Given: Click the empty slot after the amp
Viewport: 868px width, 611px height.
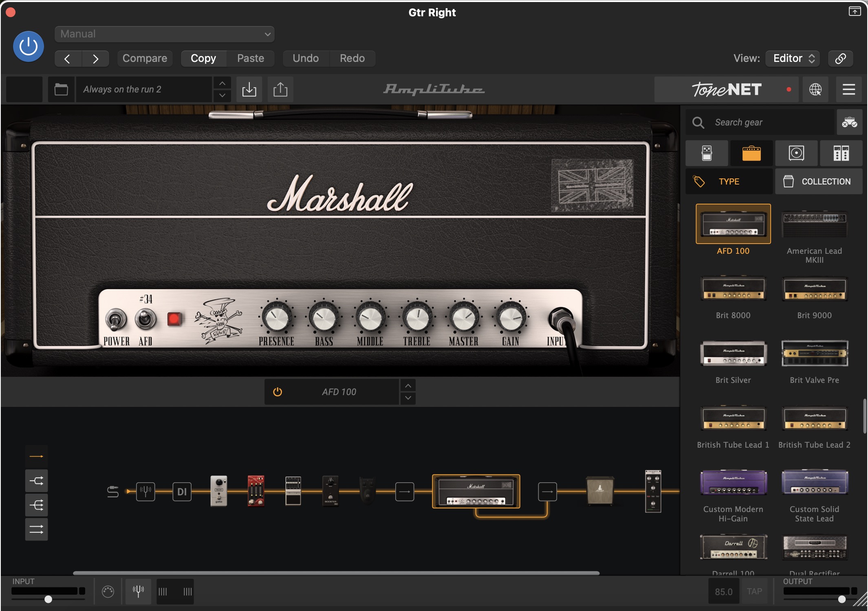Looking at the screenshot, I should click(x=547, y=492).
